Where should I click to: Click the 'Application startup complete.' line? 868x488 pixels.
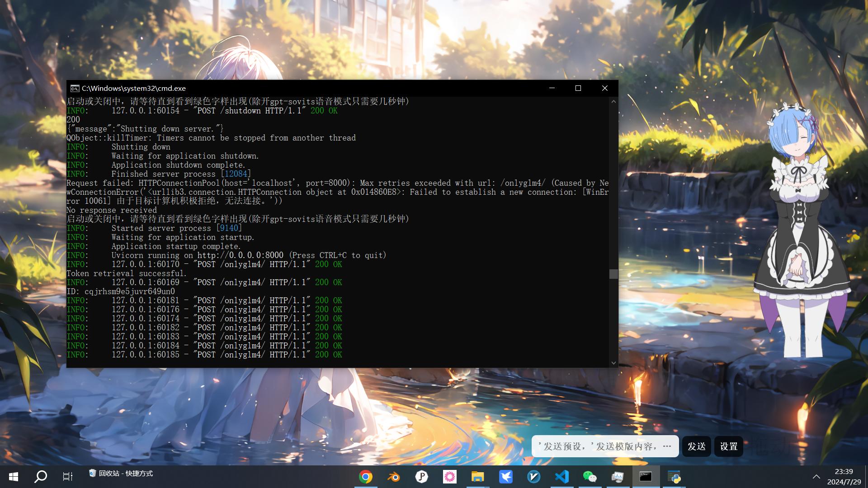pyautogui.click(x=154, y=246)
